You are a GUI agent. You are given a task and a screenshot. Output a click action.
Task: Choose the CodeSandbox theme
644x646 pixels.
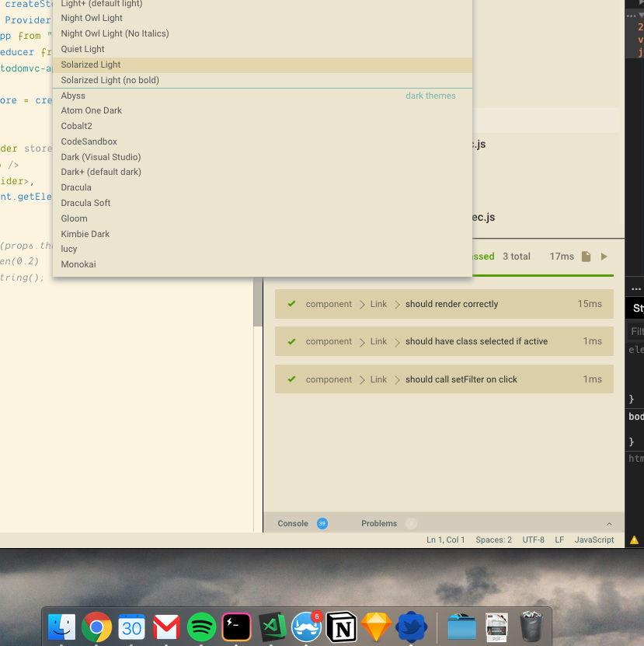tap(263, 141)
